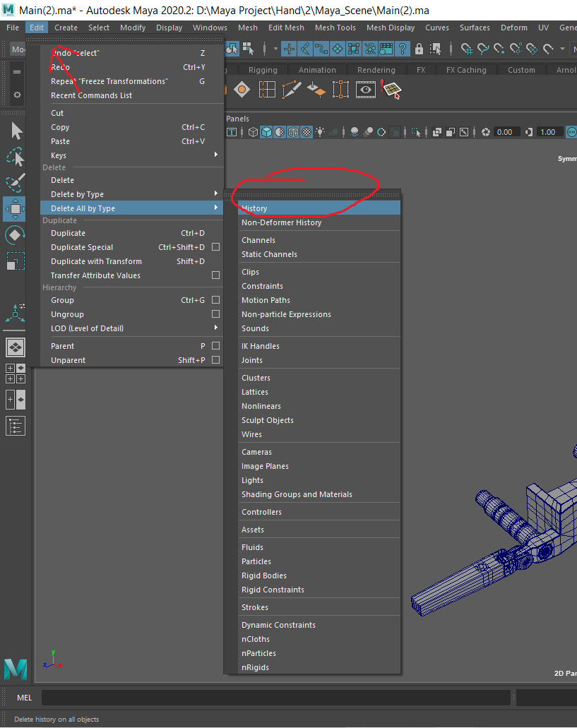
Task: Switch to four-view panel layout
Action: coord(16,374)
